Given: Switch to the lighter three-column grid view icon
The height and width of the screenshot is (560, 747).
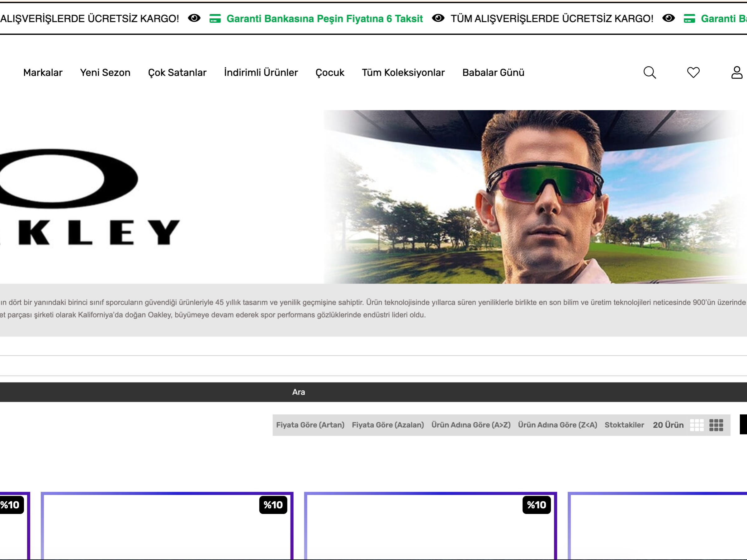Looking at the screenshot, I should [697, 425].
